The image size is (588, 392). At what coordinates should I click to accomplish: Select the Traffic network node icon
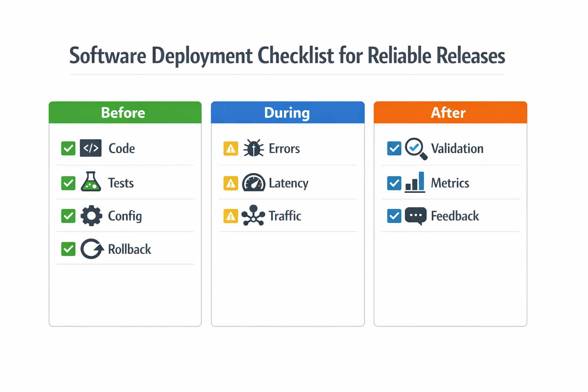click(x=253, y=216)
